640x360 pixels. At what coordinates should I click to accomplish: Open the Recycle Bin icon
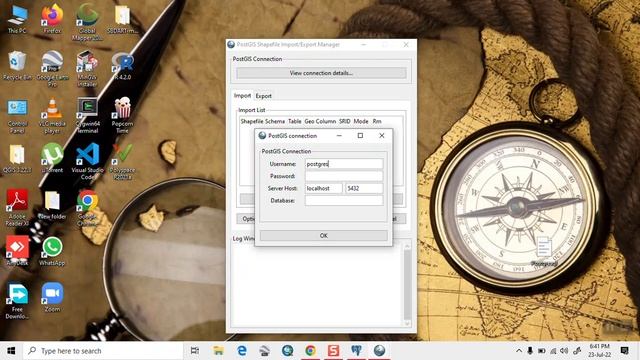point(17,65)
